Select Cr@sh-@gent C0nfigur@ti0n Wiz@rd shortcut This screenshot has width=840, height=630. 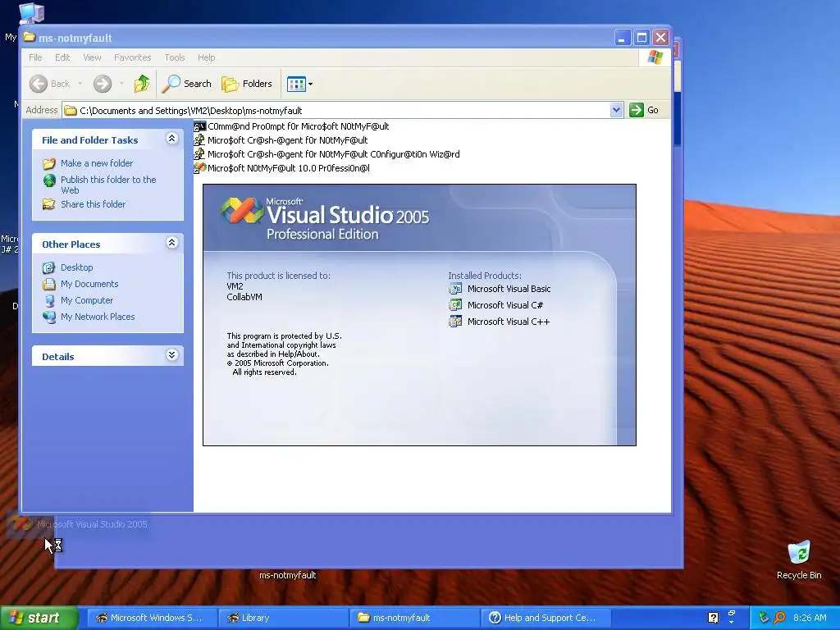(326, 154)
